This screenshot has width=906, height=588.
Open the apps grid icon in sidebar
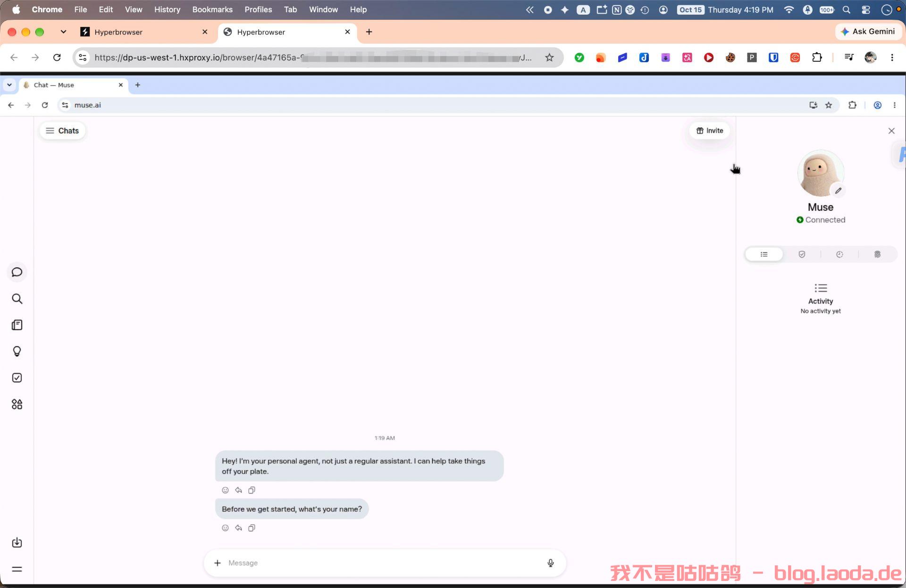[17, 404]
